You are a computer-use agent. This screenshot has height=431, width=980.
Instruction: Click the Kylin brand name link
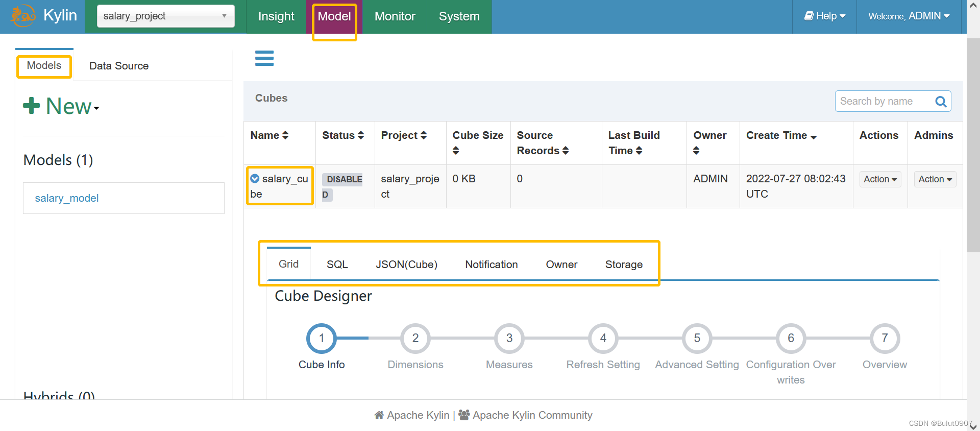pyautogui.click(x=60, y=15)
